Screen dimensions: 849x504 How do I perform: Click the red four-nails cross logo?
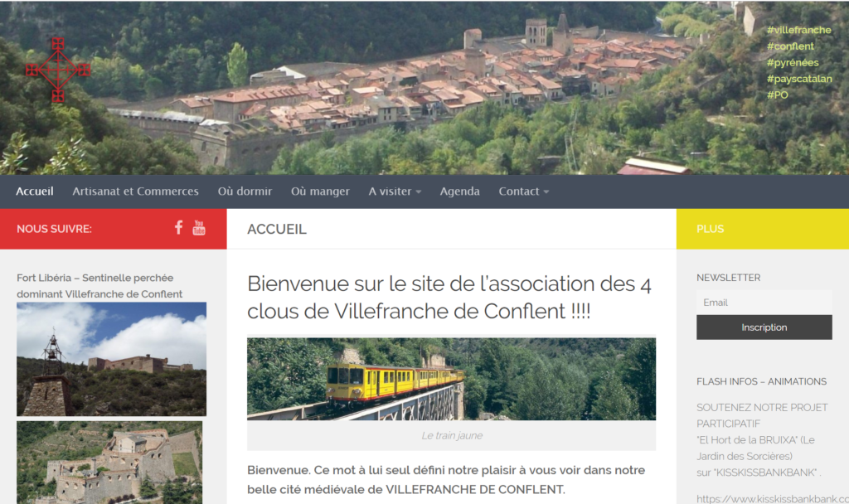(58, 70)
